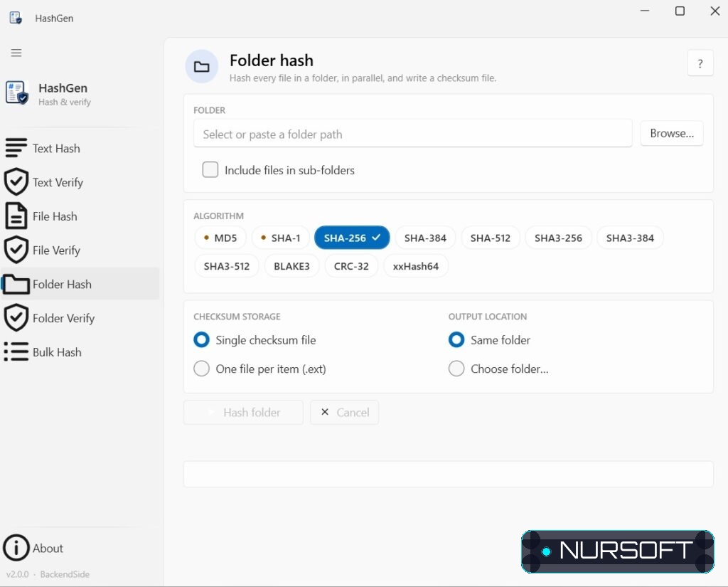Image resolution: width=728 pixels, height=587 pixels.
Task: Select the SHA-1 algorithm chip
Action: click(280, 238)
